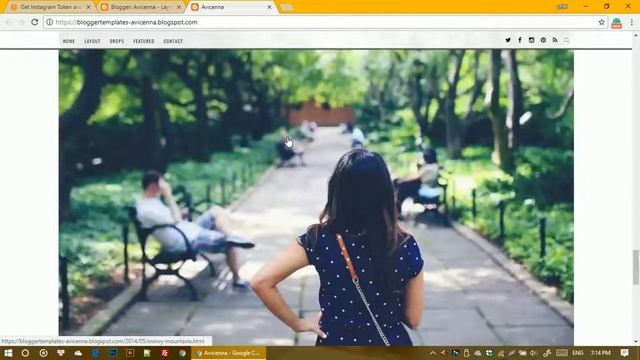Open the Windows Start menu
This screenshot has width=640, height=360.
pos(8,353)
